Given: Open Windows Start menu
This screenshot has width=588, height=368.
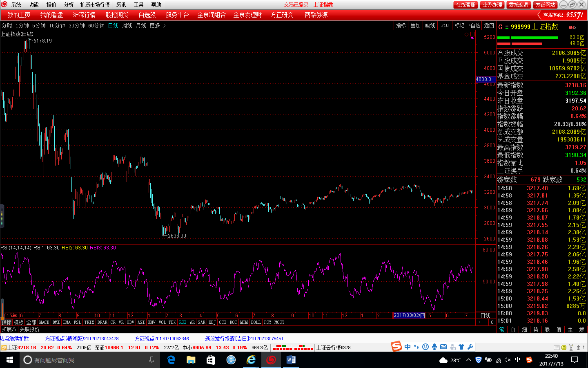Looking at the screenshot, I should [x=10, y=360].
